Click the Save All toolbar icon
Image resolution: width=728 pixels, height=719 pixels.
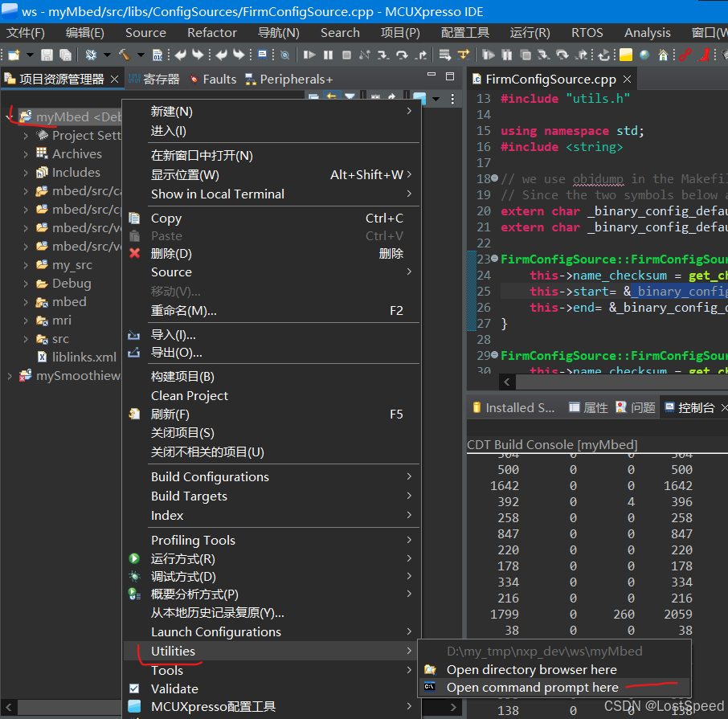point(65,55)
